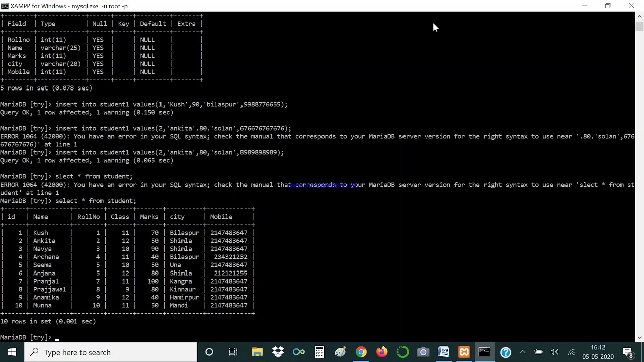This screenshot has width=644, height=362.
Task: Click the city Kinnaur in the table
Action: [183, 289]
